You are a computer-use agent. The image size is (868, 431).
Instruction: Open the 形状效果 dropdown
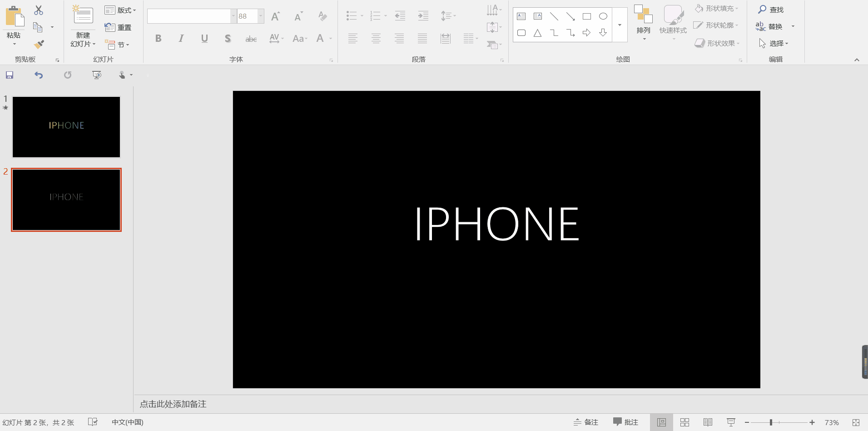pos(717,43)
